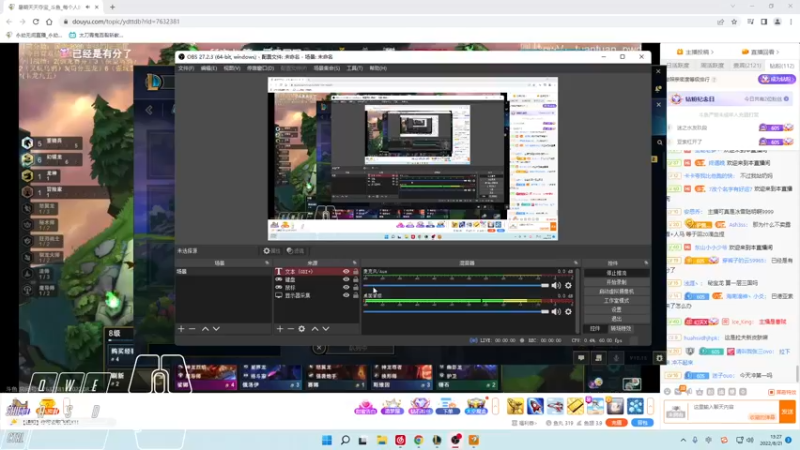Open OBS File menu

186,68
